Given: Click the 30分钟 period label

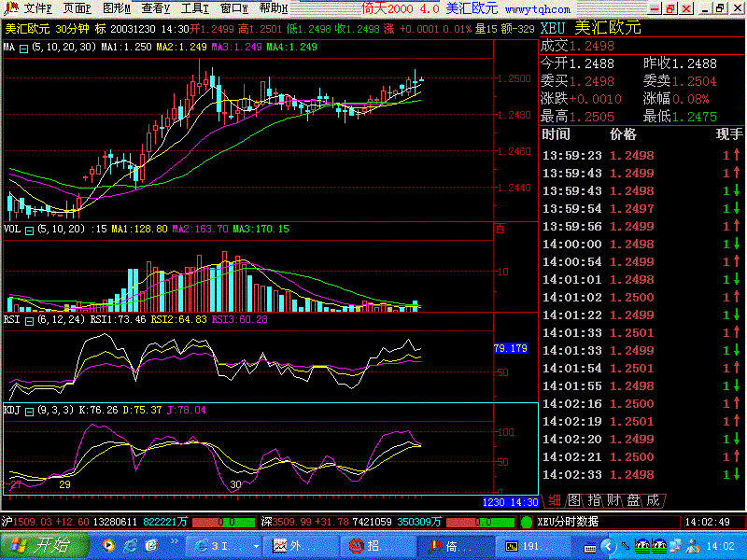Looking at the screenshot, I should (72, 29).
